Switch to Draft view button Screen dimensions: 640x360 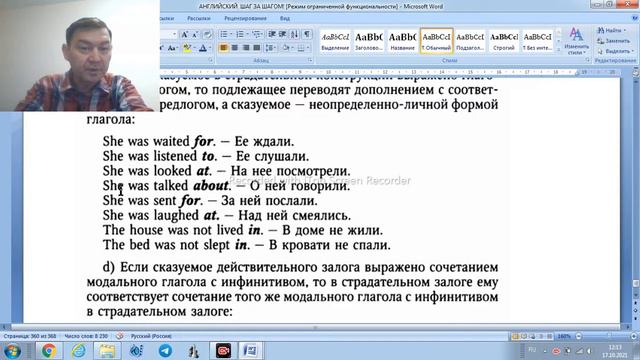click(550, 336)
